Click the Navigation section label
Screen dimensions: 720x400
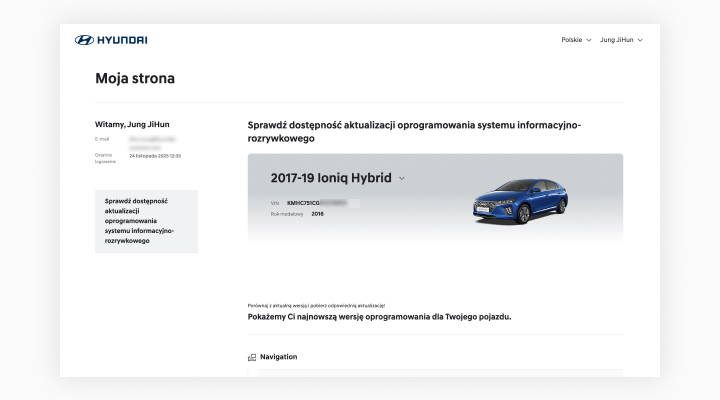tap(278, 357)
